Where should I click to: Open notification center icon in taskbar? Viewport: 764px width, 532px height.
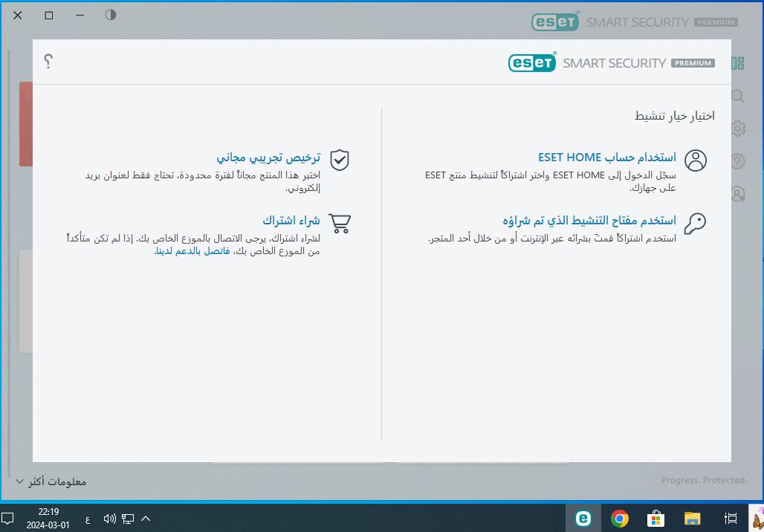click(x=7, y=518)
